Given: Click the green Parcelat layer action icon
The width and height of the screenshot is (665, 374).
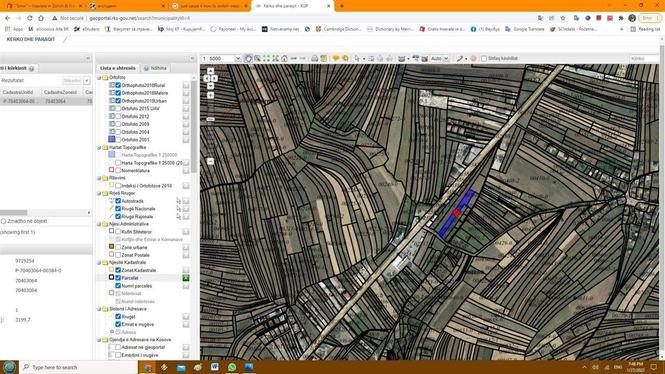Looking at the screenshot, I should coord(186,278).
